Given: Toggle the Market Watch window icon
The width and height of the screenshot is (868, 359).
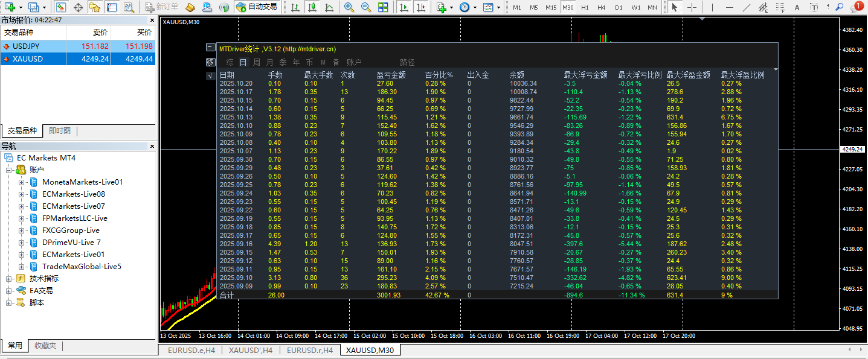Looking at the screenshot, I should (61, 7).
